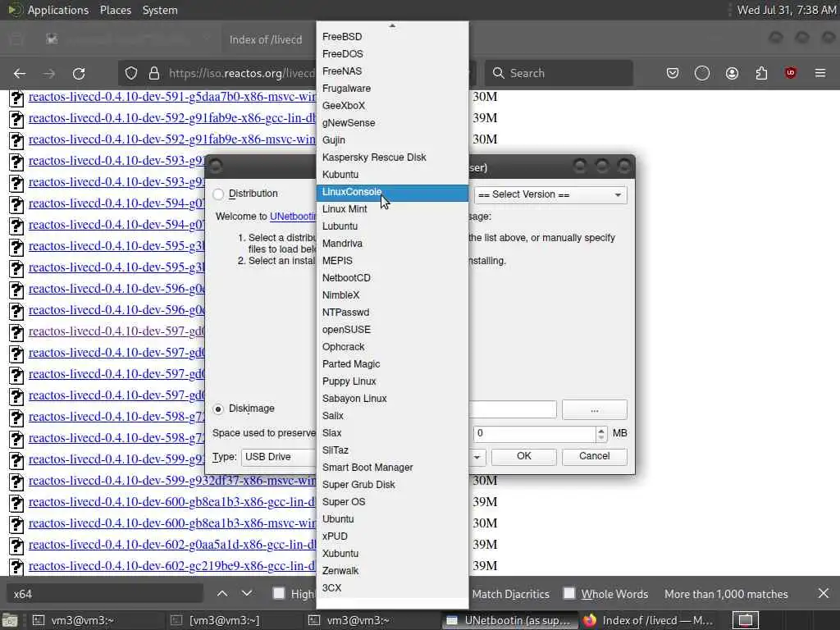Open reactos-livecd dev-591 msvc link
The width and height of the screenshot is (840, 630).
[172, 97]
